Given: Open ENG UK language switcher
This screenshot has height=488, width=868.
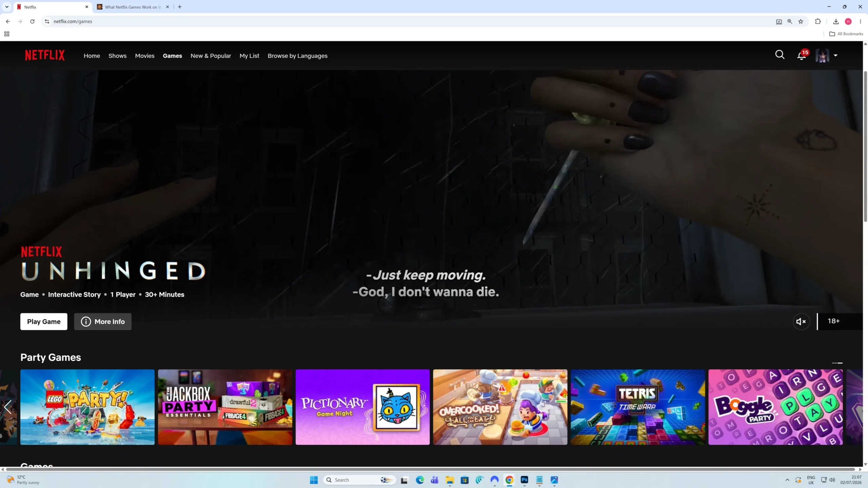Looking at the screenshot, I should (811, 480).
